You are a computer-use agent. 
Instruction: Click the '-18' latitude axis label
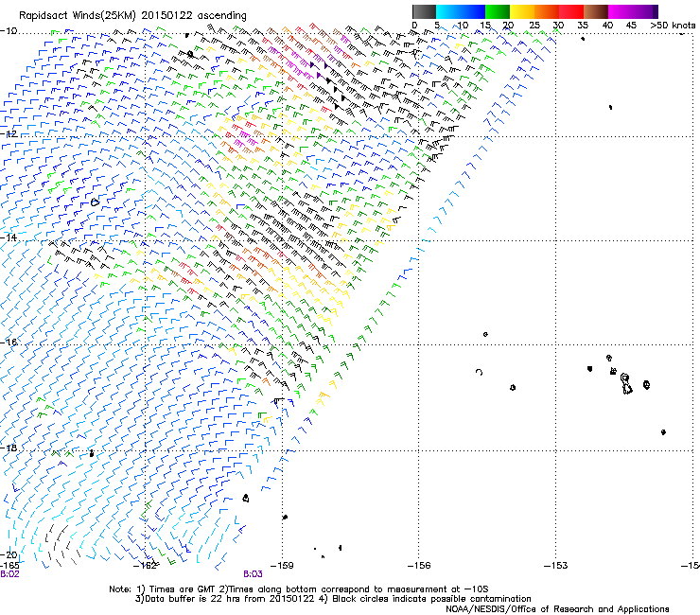click(9, 448)
